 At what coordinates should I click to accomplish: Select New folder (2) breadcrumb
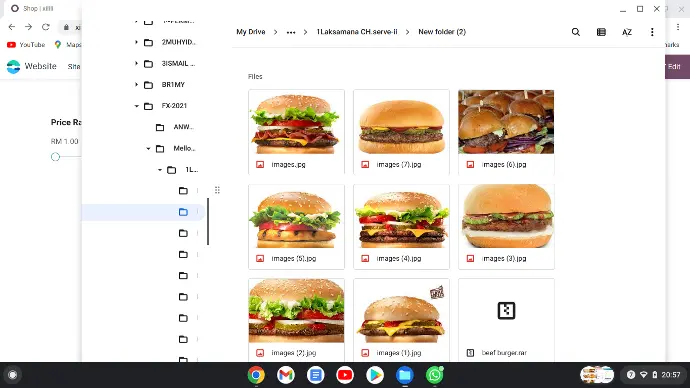[442, 32]
